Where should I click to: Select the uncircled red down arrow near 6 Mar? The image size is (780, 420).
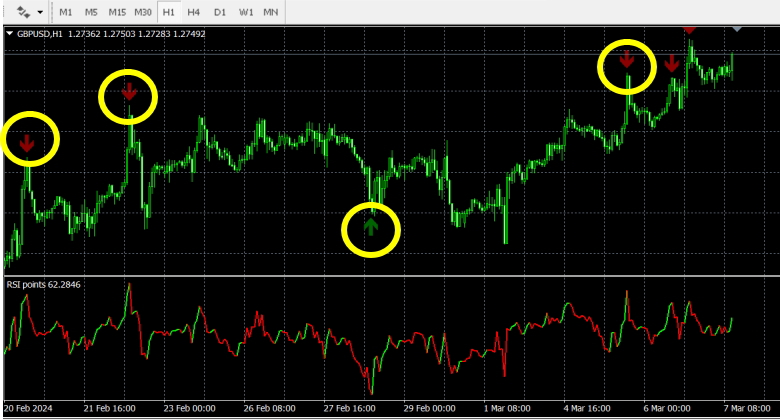672,63
